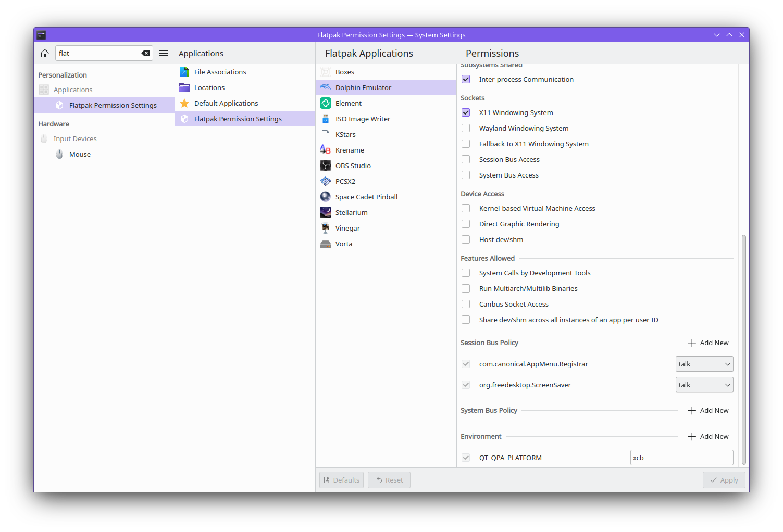Click the Apply button
783x532 pixels.
724,480
